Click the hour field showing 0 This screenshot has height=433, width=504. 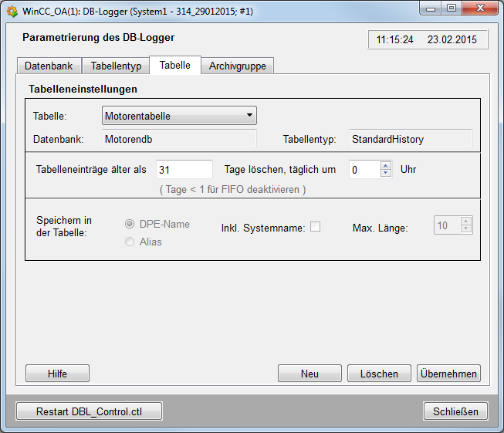365,169
